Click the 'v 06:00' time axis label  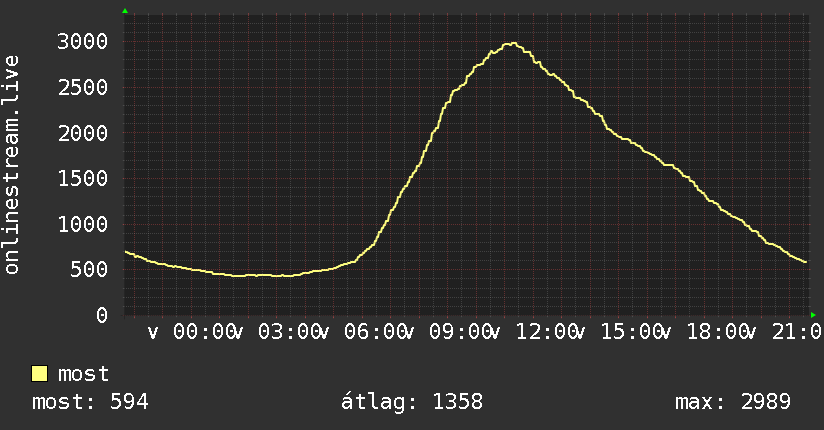363,332
